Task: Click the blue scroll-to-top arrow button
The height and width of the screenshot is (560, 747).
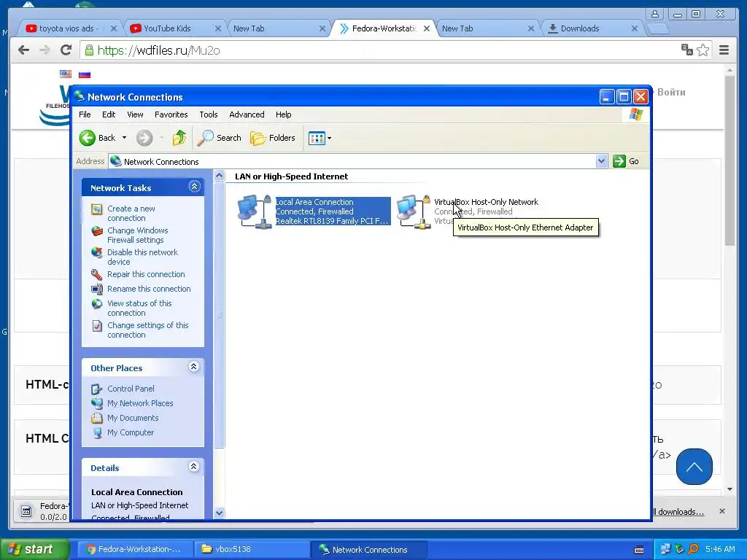Action: (x=694, y=467)
